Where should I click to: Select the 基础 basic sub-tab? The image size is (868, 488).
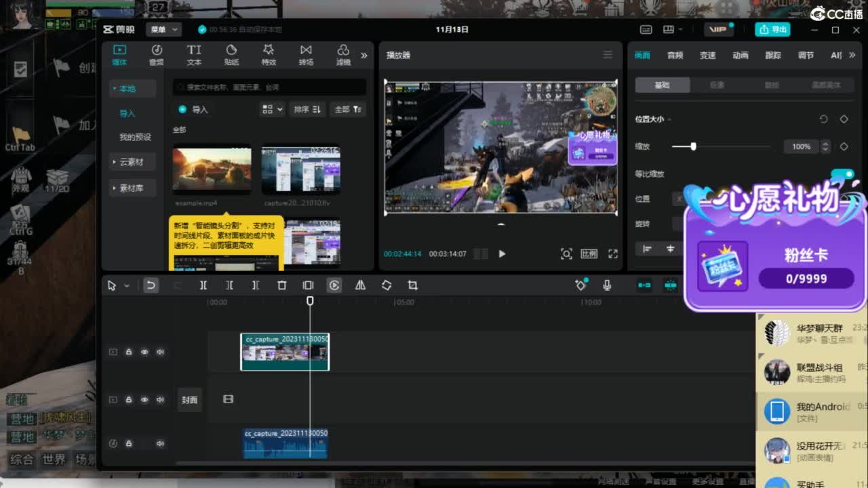(663, 85)
